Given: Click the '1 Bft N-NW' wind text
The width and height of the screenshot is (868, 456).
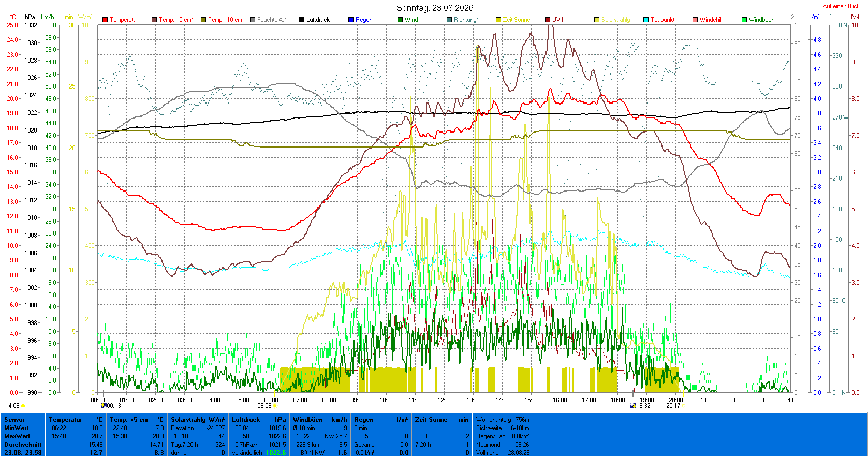Looking at the screenshot, I should 310,453.
